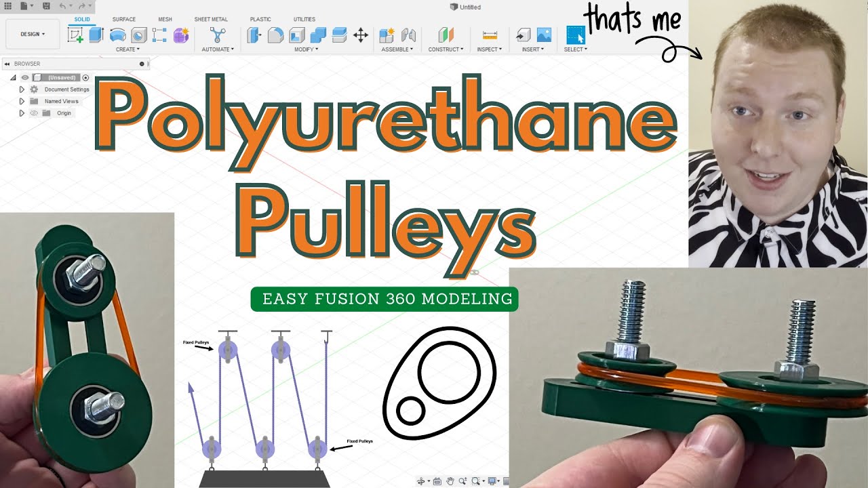Click the Automate tool icon
The height and width of the screenshot is (488, 868).
click(x=218, y=35)
